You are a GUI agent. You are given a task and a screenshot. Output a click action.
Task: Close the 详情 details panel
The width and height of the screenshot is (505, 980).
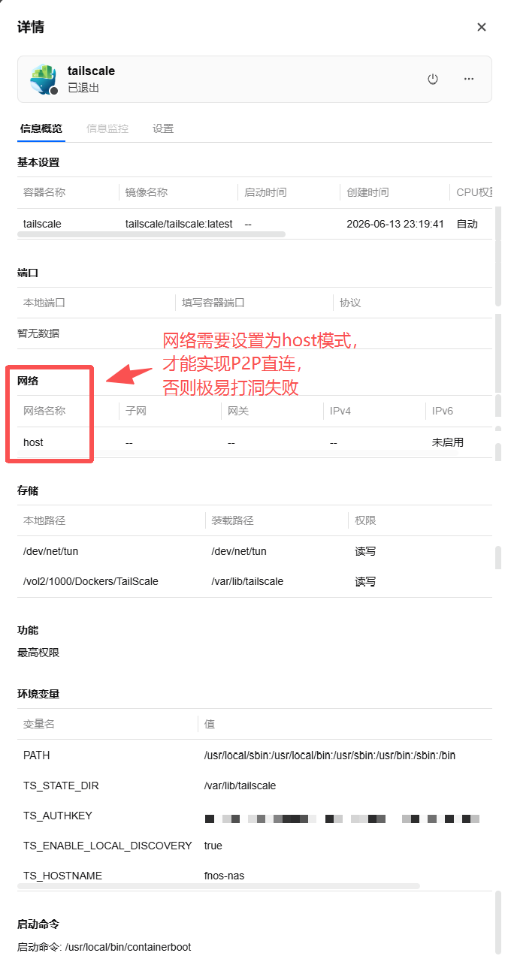click(x=482, y=27)
